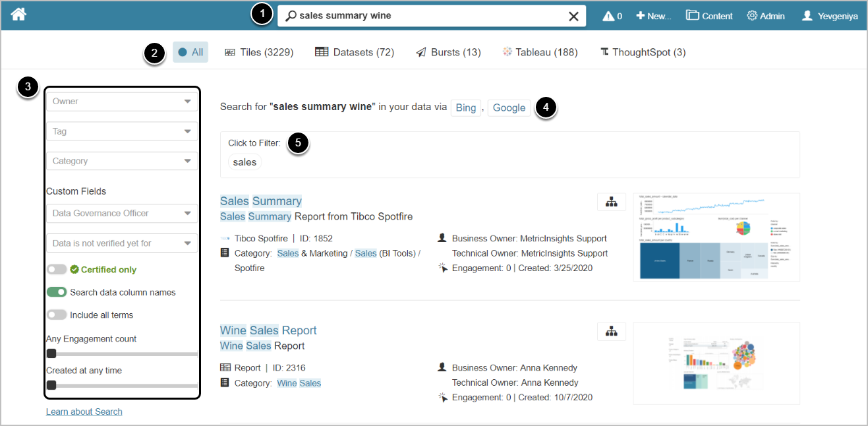Expand the Tag dropdown filter
The height and width of the screenshot is (426, 868).
coord(122,131)
